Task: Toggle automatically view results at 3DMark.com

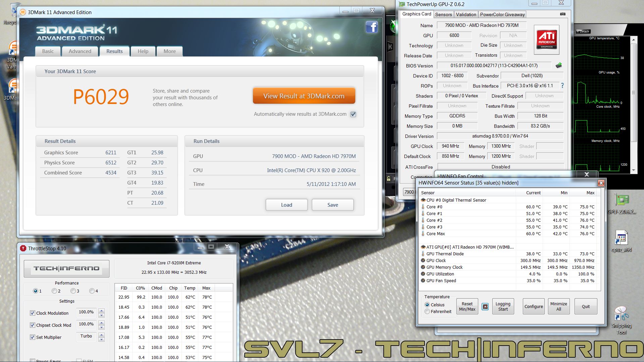Action: 353,114
